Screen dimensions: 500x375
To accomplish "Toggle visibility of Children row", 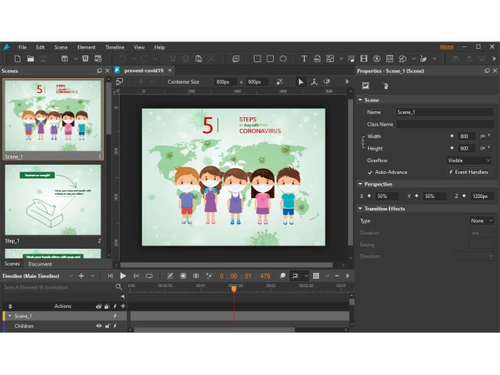I will (x=99, y=326).
